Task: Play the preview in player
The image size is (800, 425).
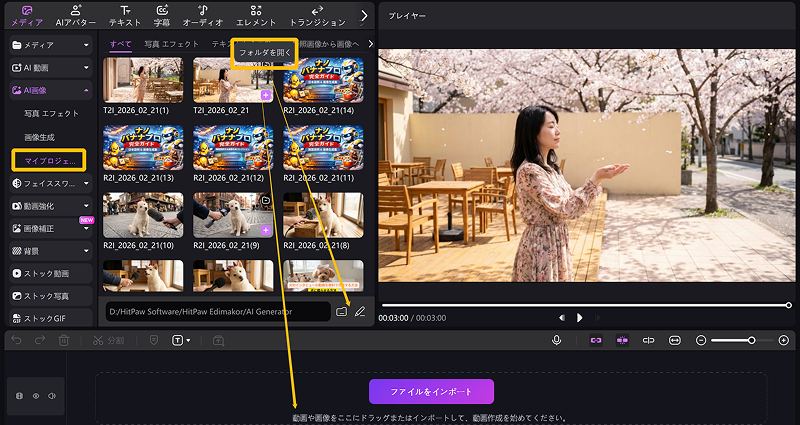Action: 580,318
